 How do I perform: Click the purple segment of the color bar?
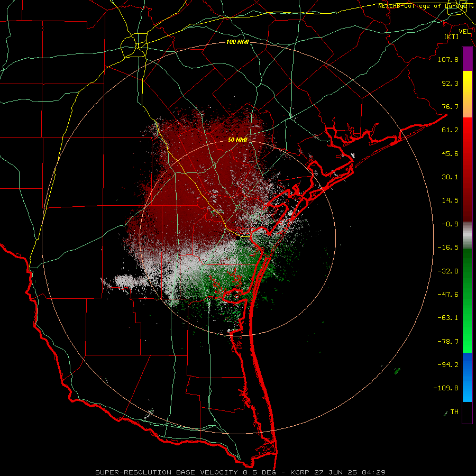[x=467, y=59]
